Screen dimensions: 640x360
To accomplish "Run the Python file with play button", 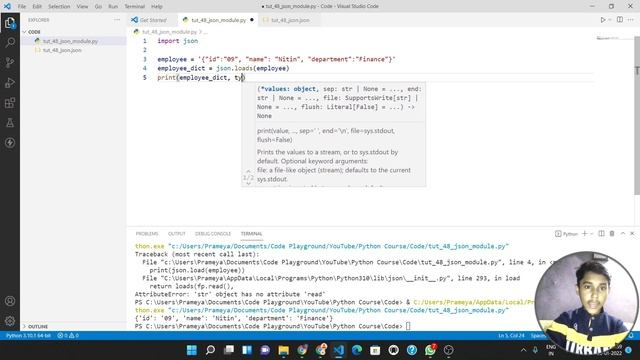I will 602,20.
